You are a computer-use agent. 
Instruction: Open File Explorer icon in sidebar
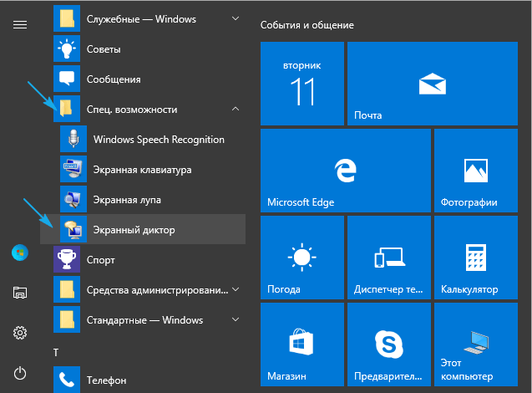pos(20,293)
